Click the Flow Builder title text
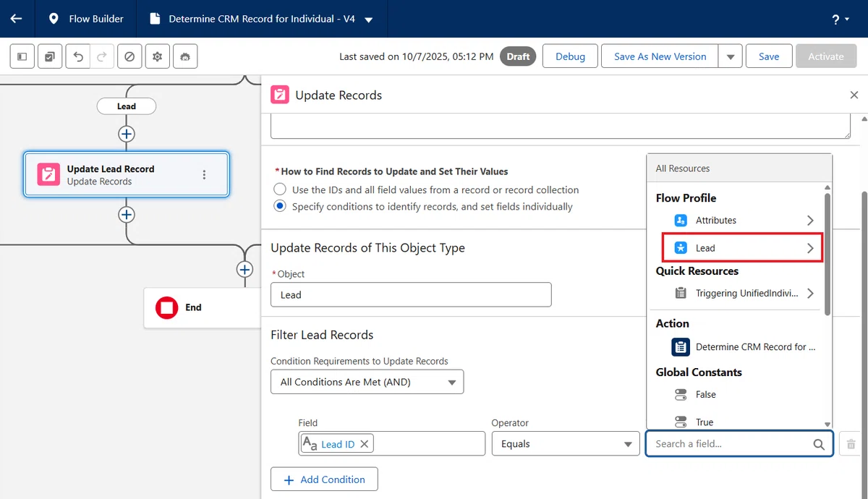The height and width of the screenshot is (499, 868). [96, 19]
